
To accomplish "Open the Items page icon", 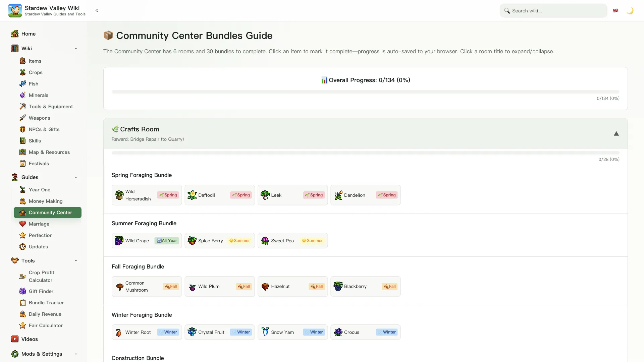I will (x=22, y=61).
